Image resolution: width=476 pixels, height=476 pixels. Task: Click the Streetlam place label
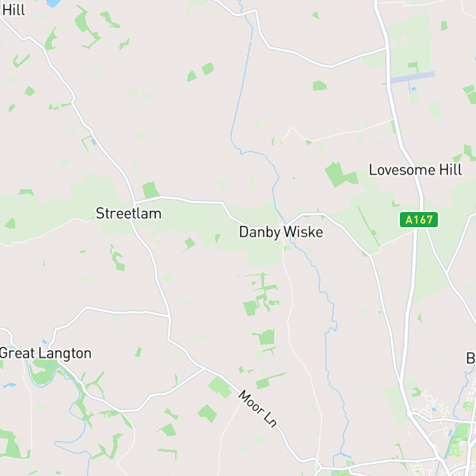[x=129, y=213]
